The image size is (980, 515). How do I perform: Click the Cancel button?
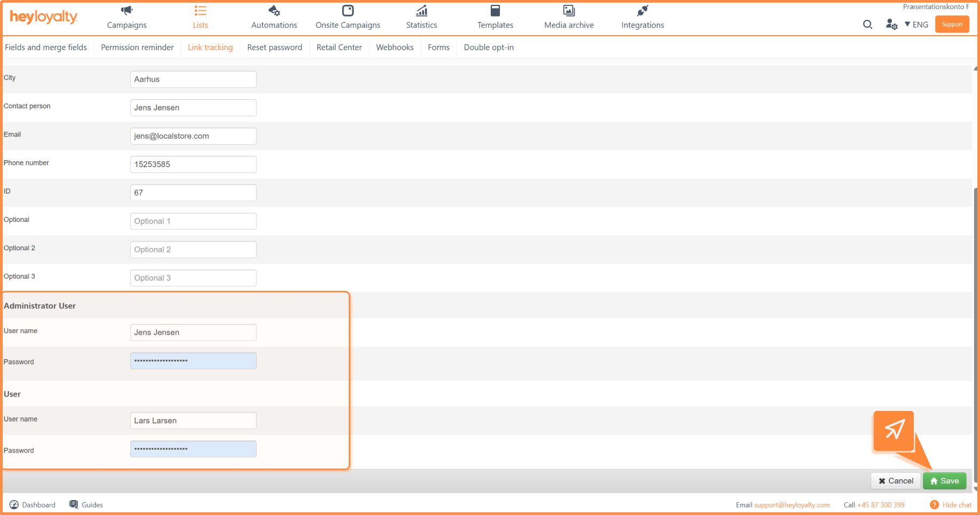tap(896, 481)
